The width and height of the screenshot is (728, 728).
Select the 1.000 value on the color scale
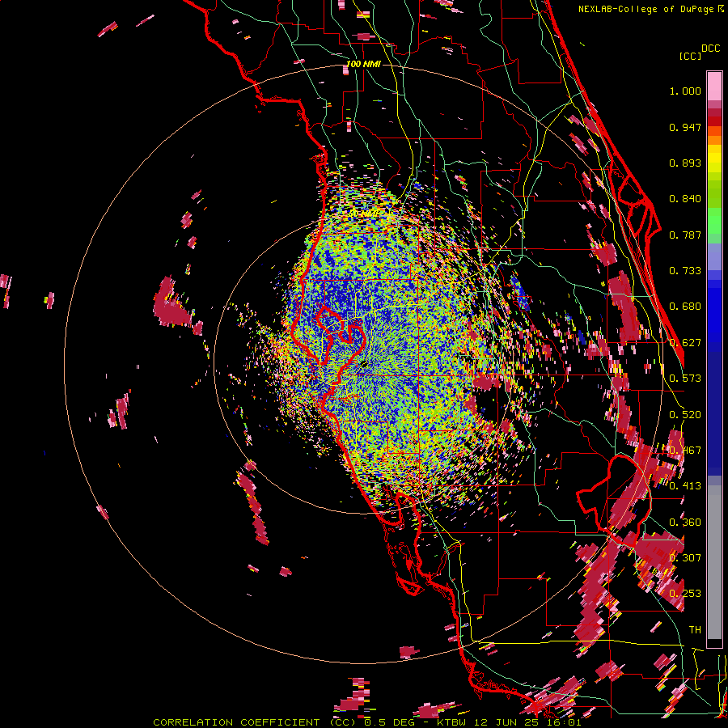(x=685, y=91)
